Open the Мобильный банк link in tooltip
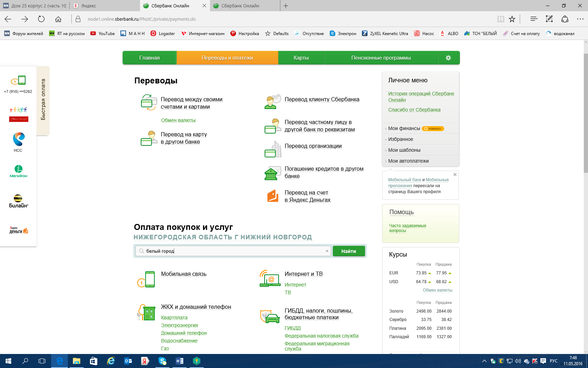This screenshot has width=588, height=368. click(405, 180)
